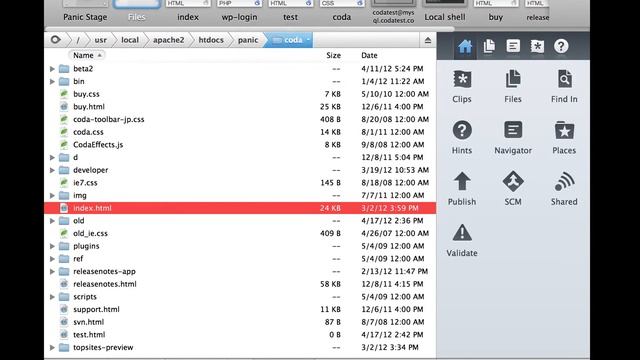
Task: Select the asterisk clips icon in sidebar header
Action: point(537,46)
